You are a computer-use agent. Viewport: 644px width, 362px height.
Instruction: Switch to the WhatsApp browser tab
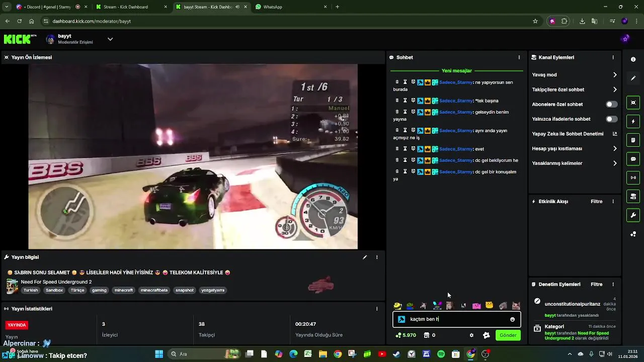(291, 7)
